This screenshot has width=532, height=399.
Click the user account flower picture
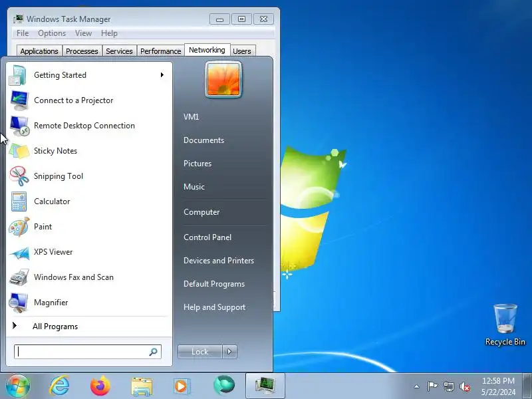[223, 79]
